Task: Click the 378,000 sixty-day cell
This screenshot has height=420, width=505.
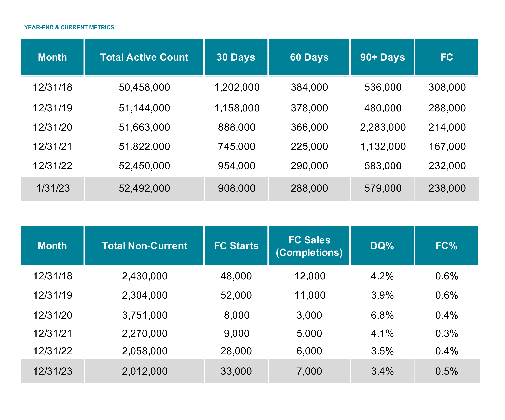Action: tap(309, 108)
